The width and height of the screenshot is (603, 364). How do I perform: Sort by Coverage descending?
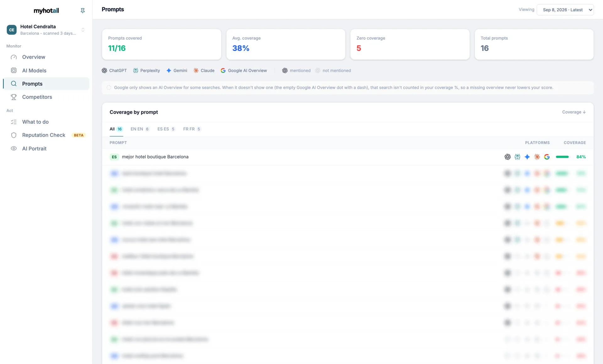point(574,112)
